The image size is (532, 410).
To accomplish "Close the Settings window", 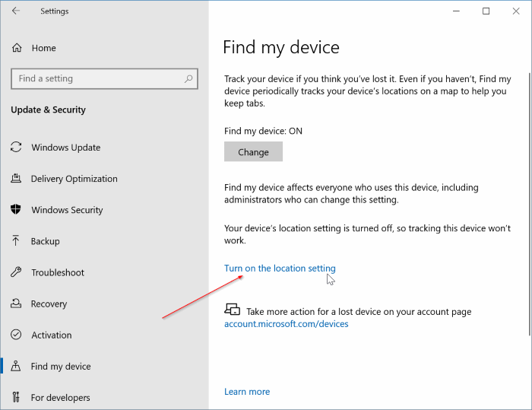I will 516,11.
